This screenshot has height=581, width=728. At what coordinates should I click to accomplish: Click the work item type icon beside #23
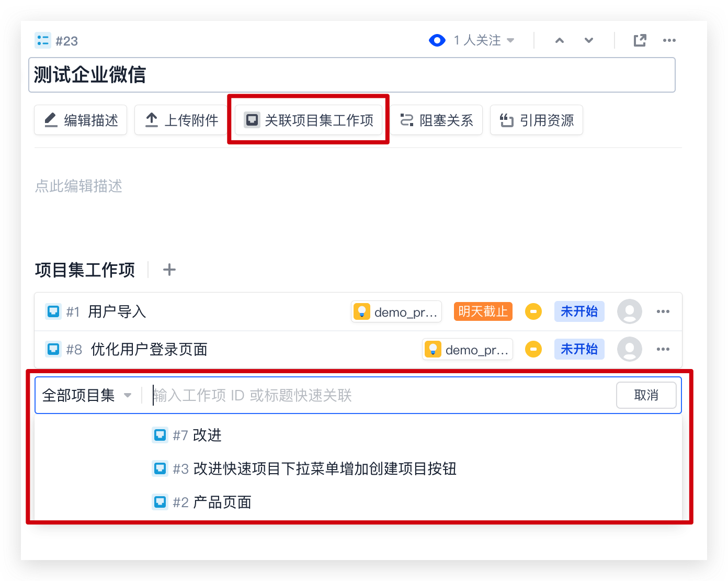(42, 40)
